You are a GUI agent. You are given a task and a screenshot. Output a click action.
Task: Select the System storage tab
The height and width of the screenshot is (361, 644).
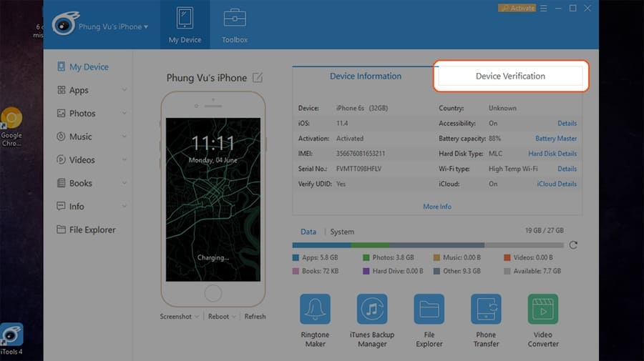pyautogui.click(x=342, y=232)
